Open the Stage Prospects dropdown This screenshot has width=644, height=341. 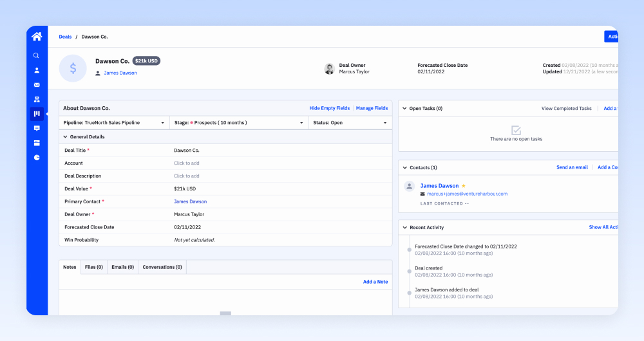pyautogui.click(x=239, y=123)
